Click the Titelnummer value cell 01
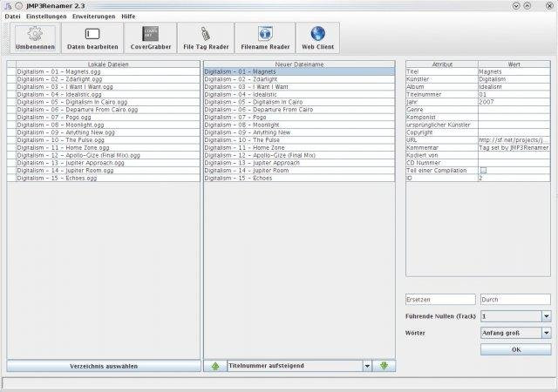This screenshot has height=392, width=558. tap(514, 95)
